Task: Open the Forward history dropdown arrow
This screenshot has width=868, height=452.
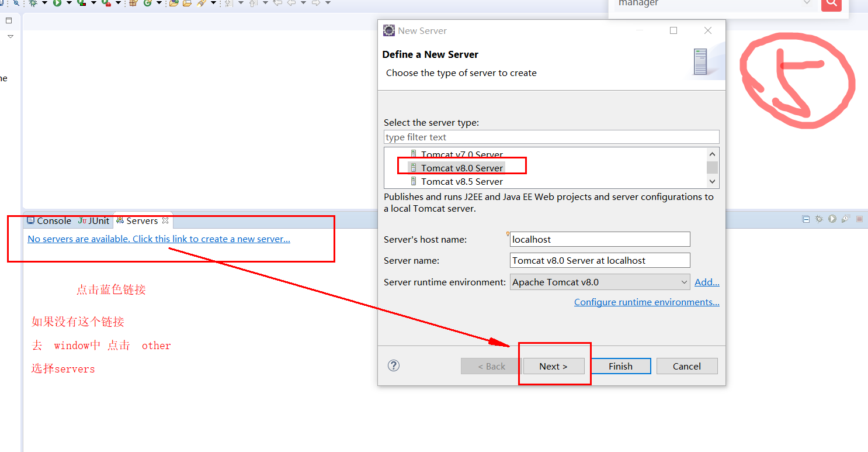Action: coord(328,3)
